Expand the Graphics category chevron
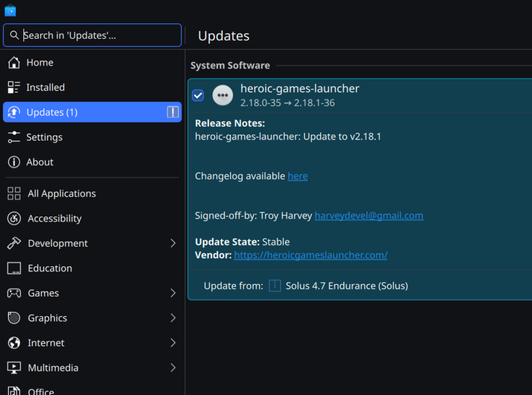Image resolution: width=532 pixels, height=395 pixels. click(173, 318)
